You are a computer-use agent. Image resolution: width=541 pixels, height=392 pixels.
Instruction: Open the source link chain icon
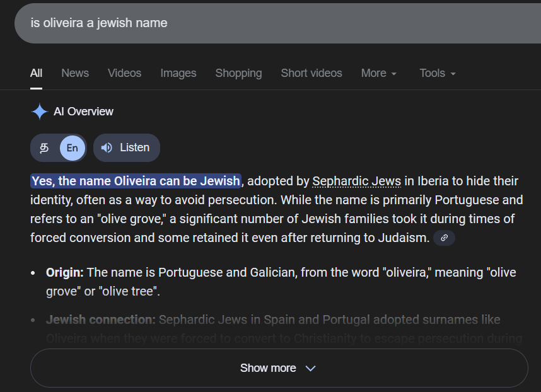point(445,238)
